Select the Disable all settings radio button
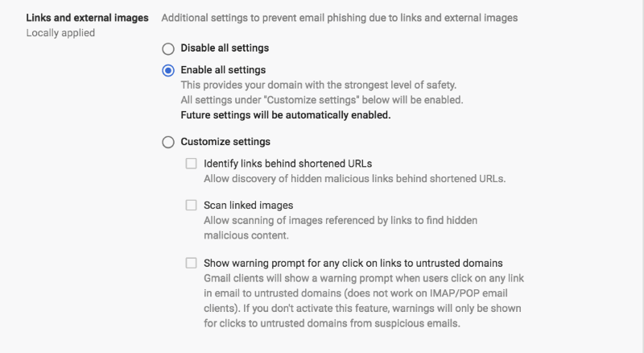Screen dimensions: 644x353 point(168,48)
